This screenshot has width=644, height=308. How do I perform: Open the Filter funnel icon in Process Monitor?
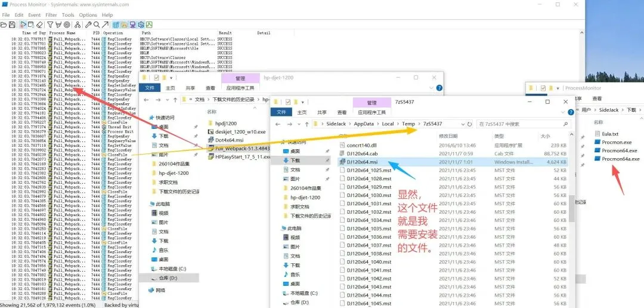(50, 24)
